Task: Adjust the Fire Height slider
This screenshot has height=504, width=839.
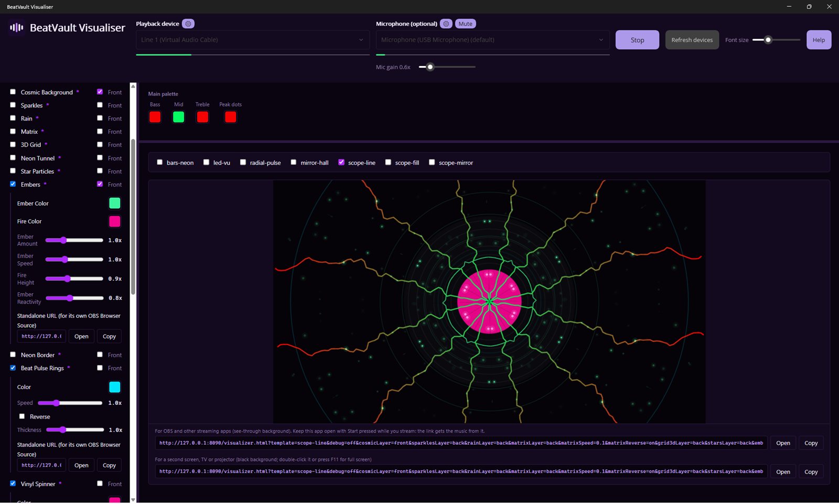Action: click(74, 279)
